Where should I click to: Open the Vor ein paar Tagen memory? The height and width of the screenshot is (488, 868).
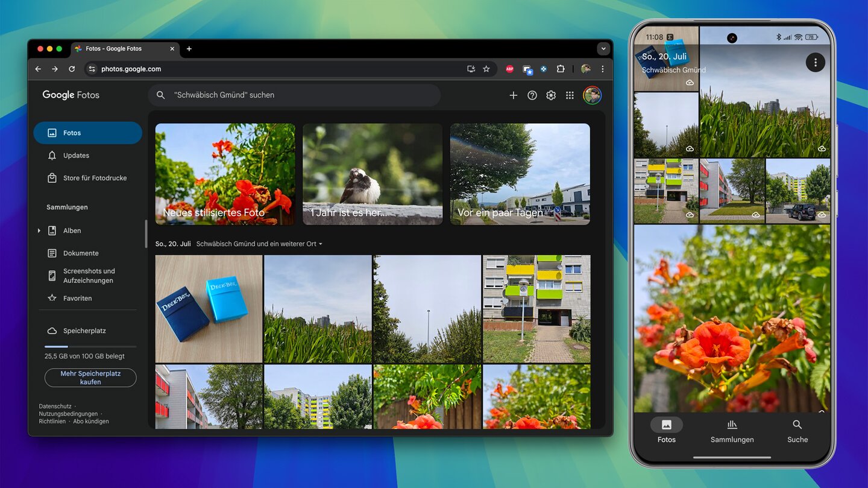pyautogui.click(x=520, y=174)
